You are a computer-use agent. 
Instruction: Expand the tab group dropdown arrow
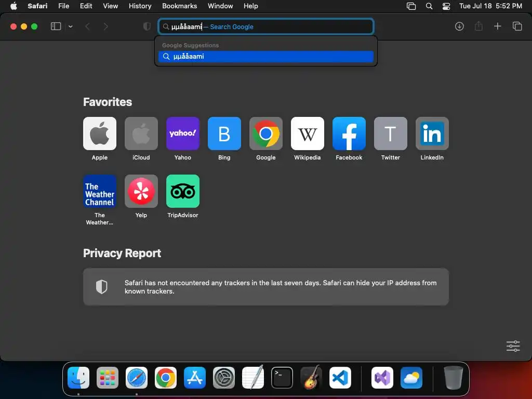[x=70, y=26]
